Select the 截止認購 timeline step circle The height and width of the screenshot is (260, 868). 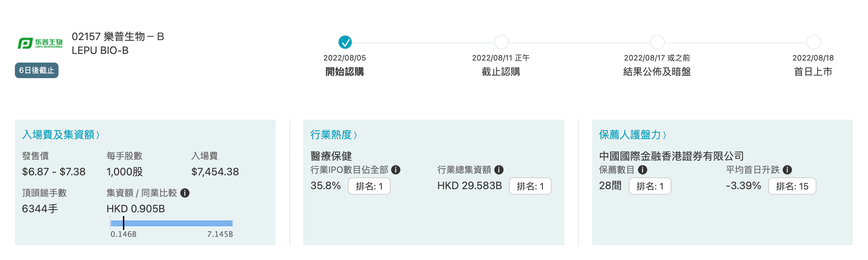[x=501, y=43]
